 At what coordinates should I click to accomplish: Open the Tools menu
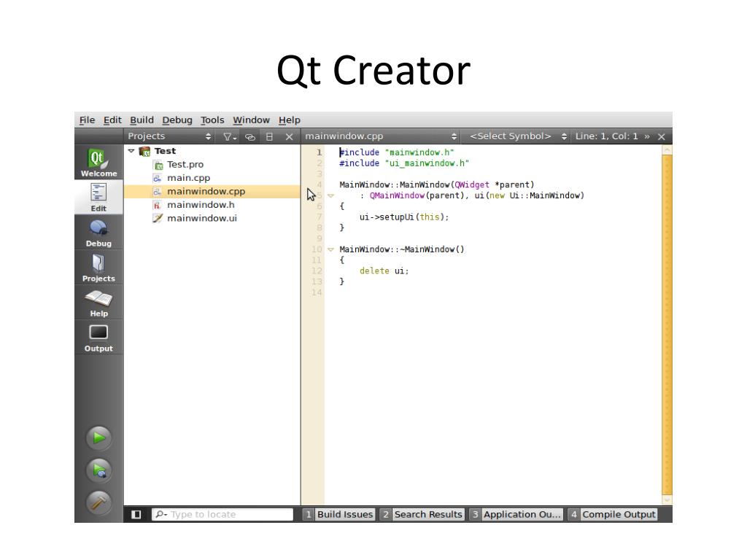pyautogui.click(x=212, y=120)
